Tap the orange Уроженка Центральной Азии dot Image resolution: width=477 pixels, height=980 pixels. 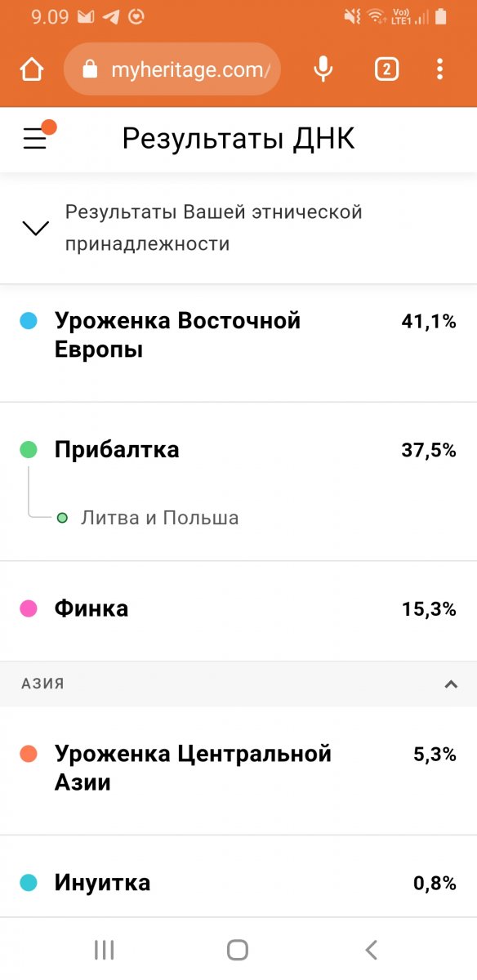point(29,754)
